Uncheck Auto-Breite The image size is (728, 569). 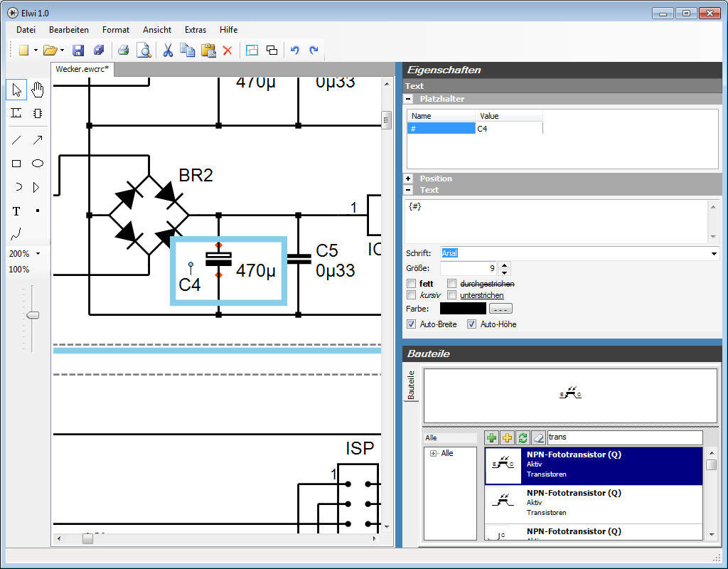pyautogui.click(x=411, y=324)
